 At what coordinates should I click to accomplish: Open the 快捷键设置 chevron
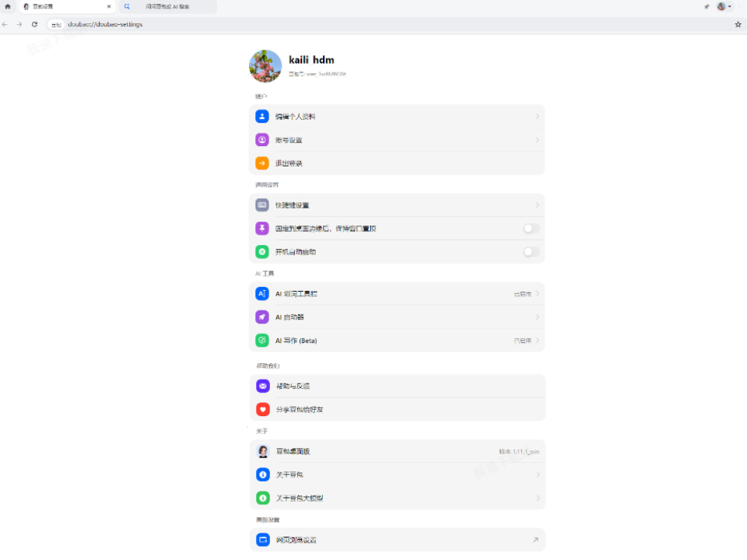538,205
